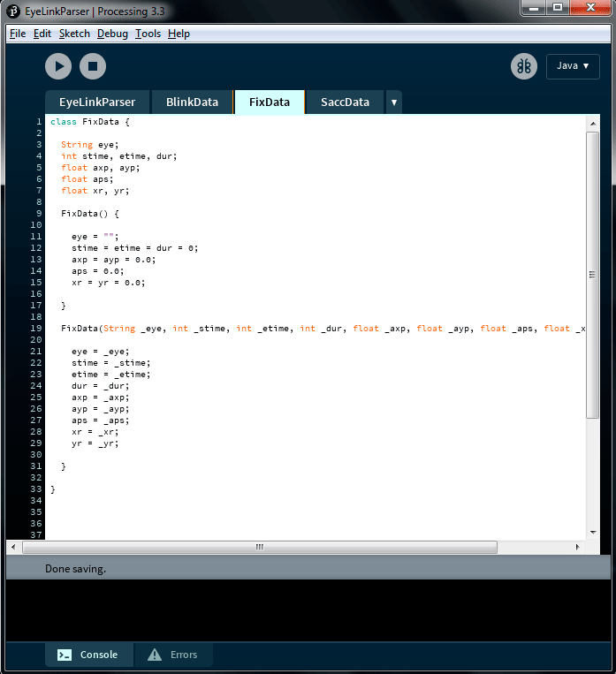
Task: Open the Java mode dropdown
Action: tap(573, 66)
